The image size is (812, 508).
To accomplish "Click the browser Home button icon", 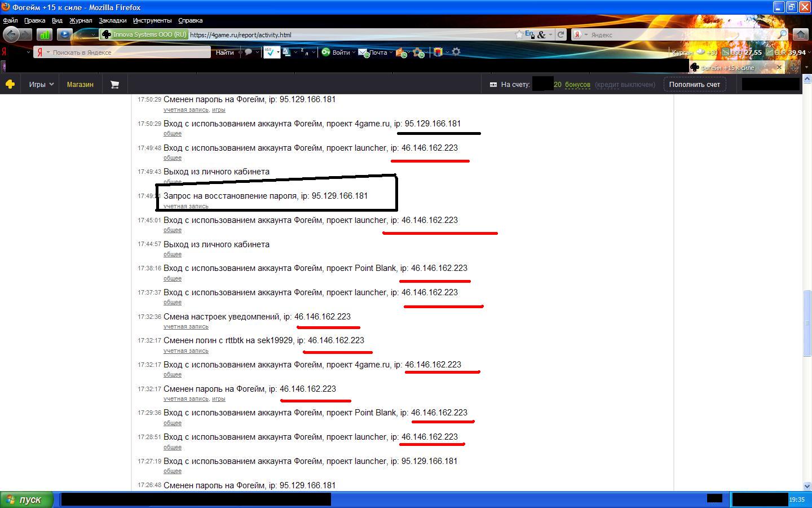I will pos(800,34).
